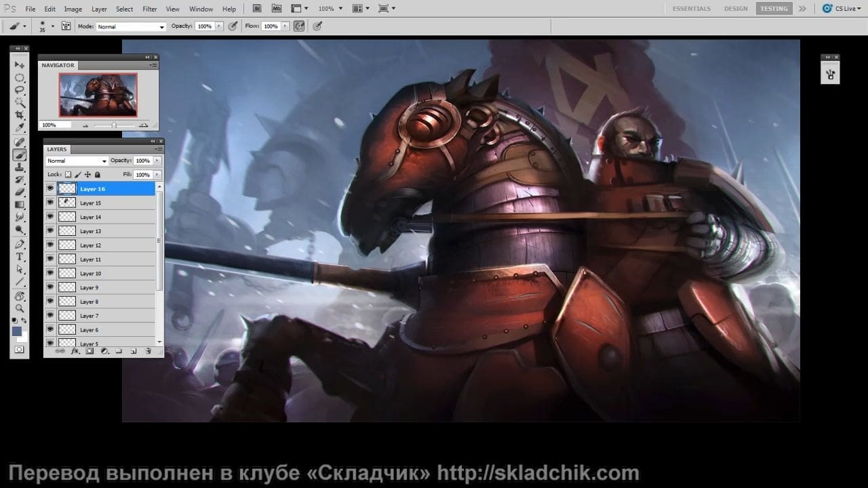Show more workspaces with the double chevron
The width and height of the screenshot is (868, 488).
coord(802,9)
